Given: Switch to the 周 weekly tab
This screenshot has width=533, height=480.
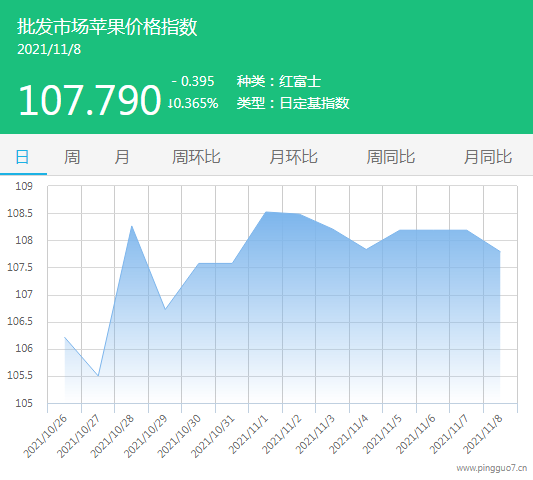Looking at the screenshot, I should coord(72,157).
